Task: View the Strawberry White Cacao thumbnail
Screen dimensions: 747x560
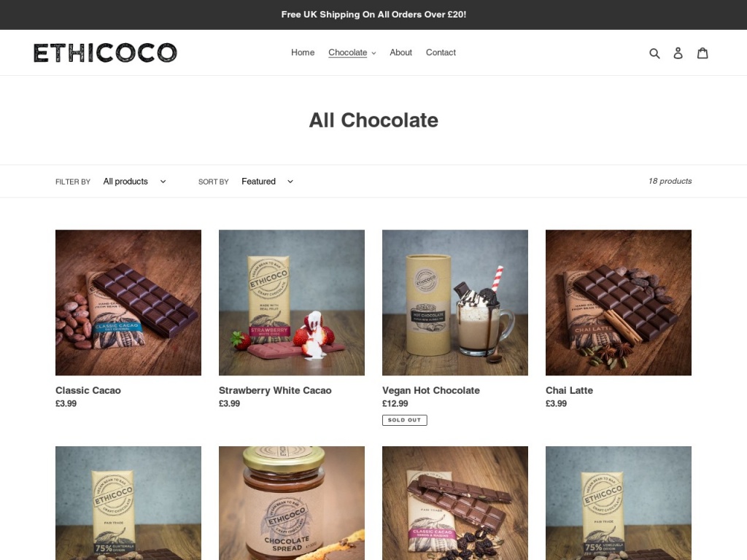Action: pyautogui.click(x=292, y=303)
